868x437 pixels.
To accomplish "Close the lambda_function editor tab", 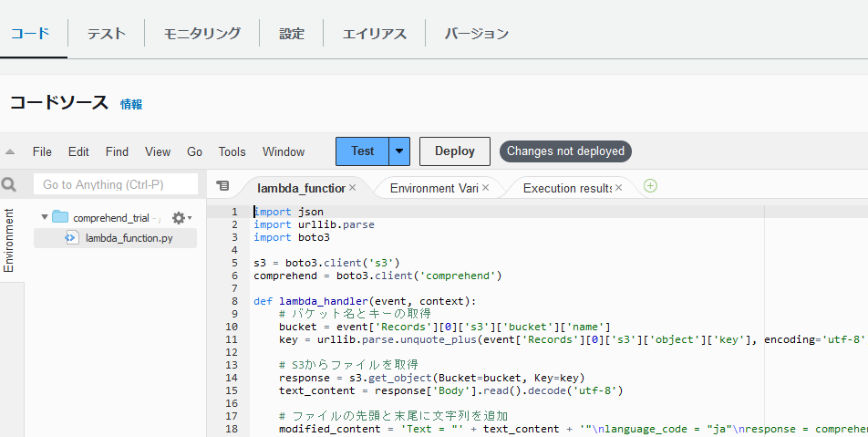I will tap(352, 188).
